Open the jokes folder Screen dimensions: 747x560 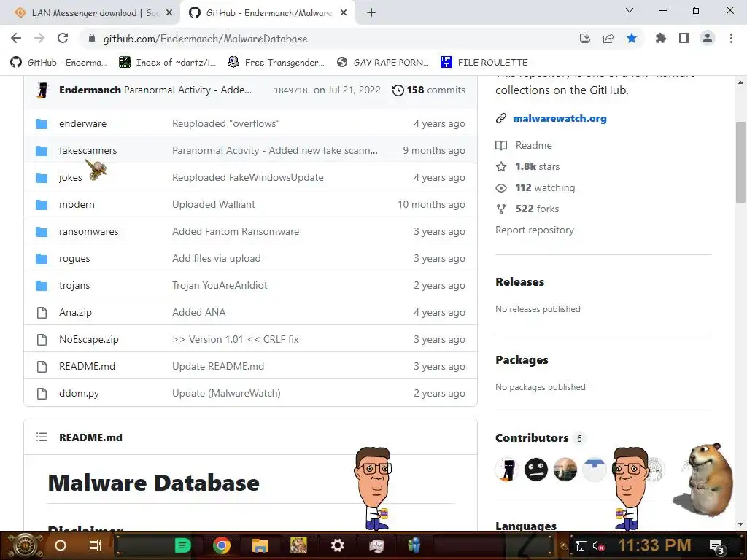click(x=71, y=178)
